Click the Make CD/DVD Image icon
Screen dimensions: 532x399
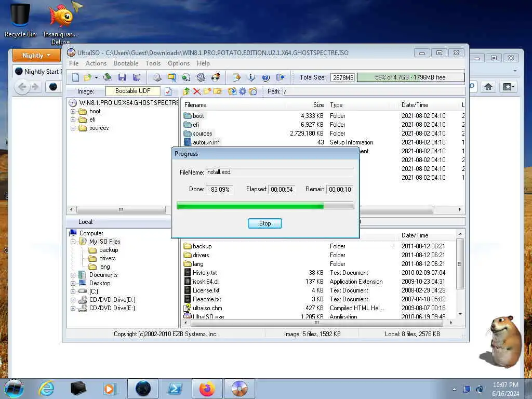pyautogui.click(x=157, y=77)
